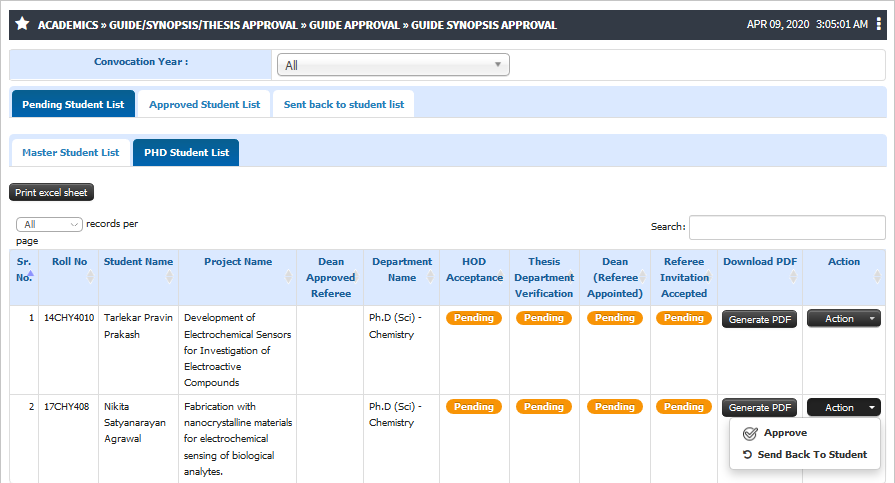Viewport: 895px width, 483px height.
Task: Open the three-dot options menu in header
Action: tap(878, 24)
